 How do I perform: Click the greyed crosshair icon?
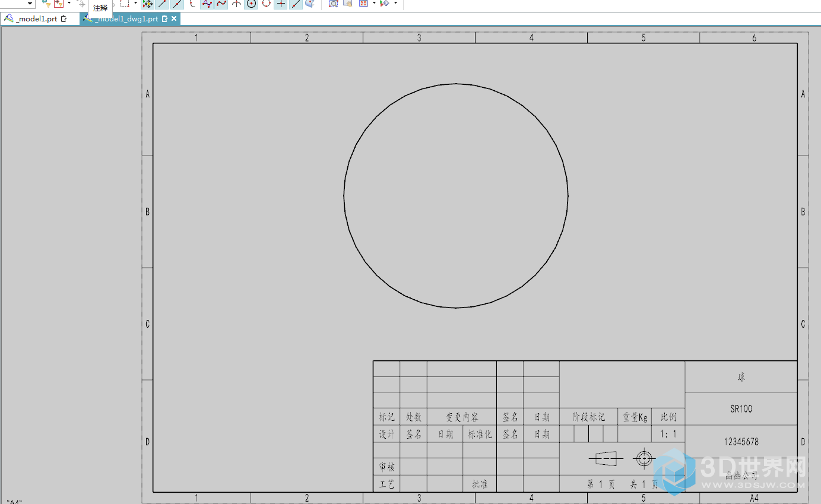point(81,4)
